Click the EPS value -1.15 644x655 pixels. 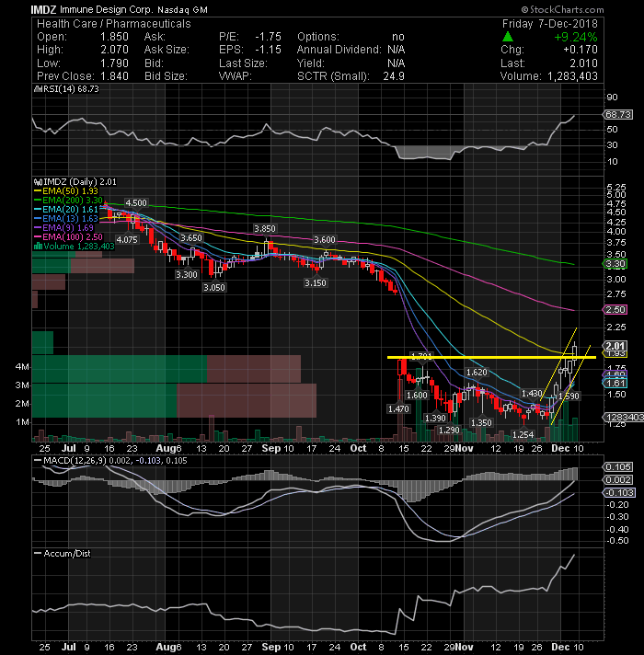pos(268,50)
